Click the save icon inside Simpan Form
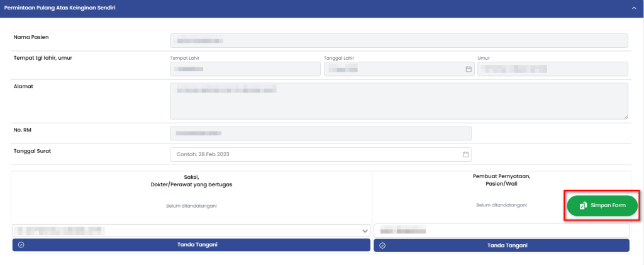Viewport: 644px width, 265px height. [583, 206]
